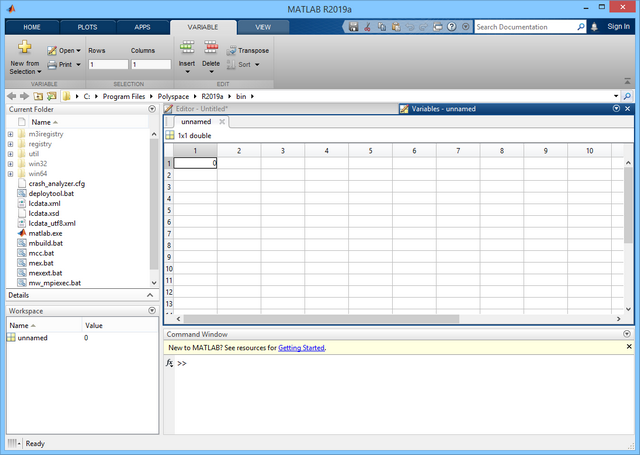Viewport: 640px width, 455px height.
Task: Close the unnamed variable tab
Action: (222, 122)
